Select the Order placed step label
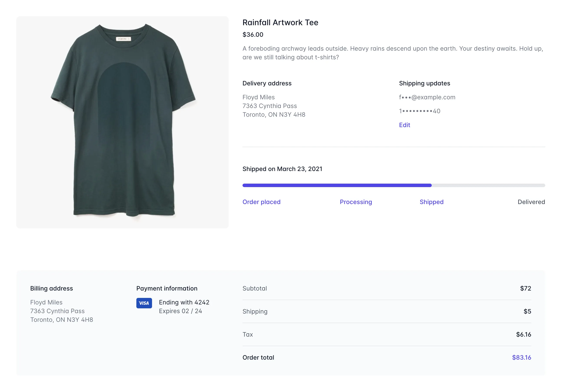 coord(261,202)
